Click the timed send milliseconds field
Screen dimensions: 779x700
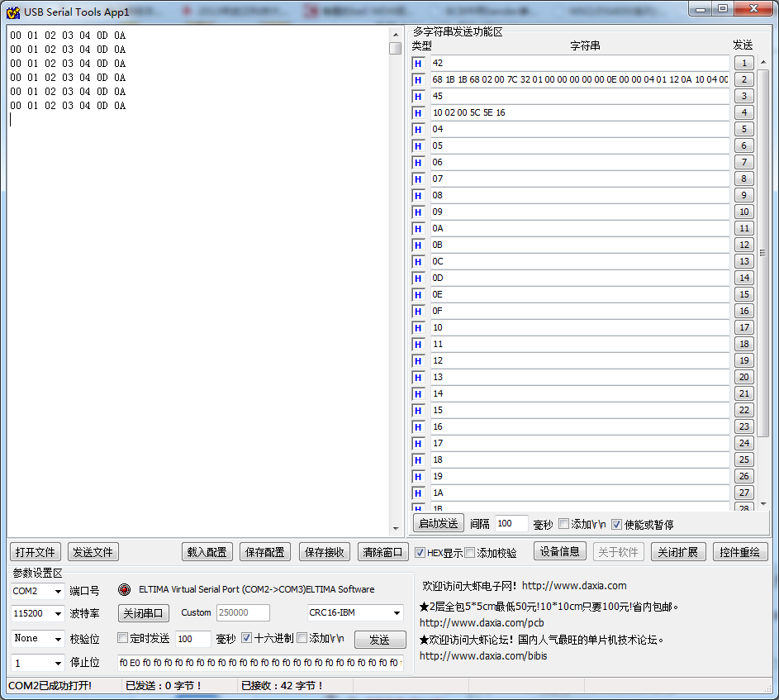[193, 638]
